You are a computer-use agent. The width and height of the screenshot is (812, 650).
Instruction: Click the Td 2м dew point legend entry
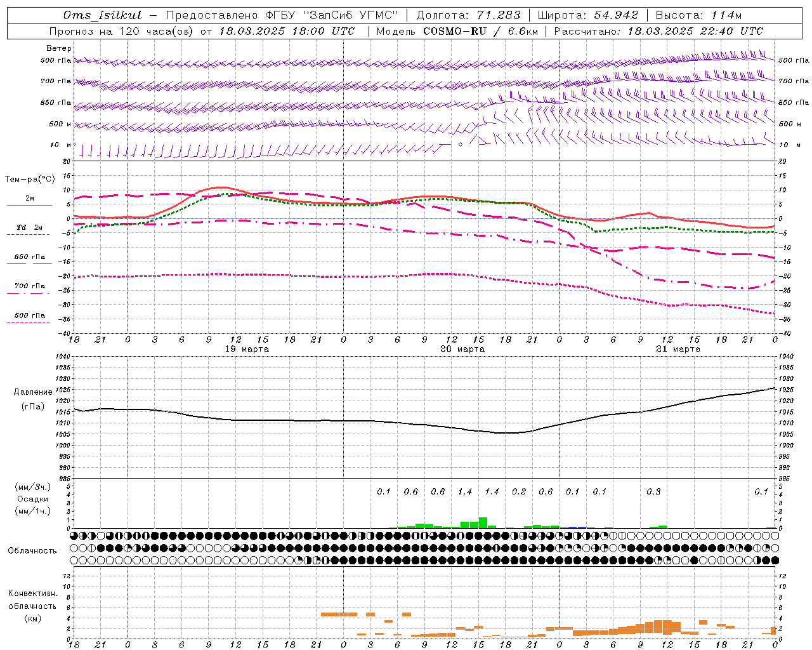29,227
